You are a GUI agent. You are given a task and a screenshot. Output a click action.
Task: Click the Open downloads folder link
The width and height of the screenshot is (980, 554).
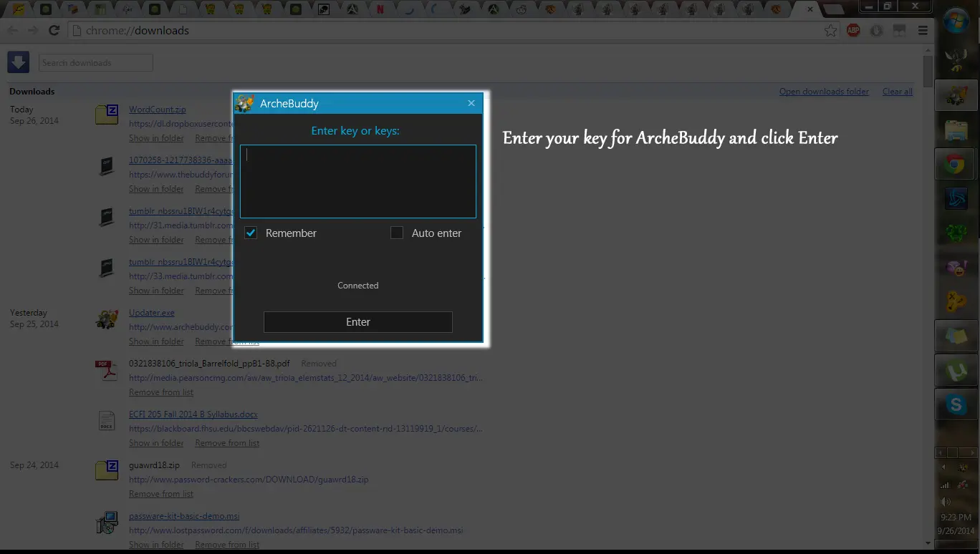tap(824, 92)
